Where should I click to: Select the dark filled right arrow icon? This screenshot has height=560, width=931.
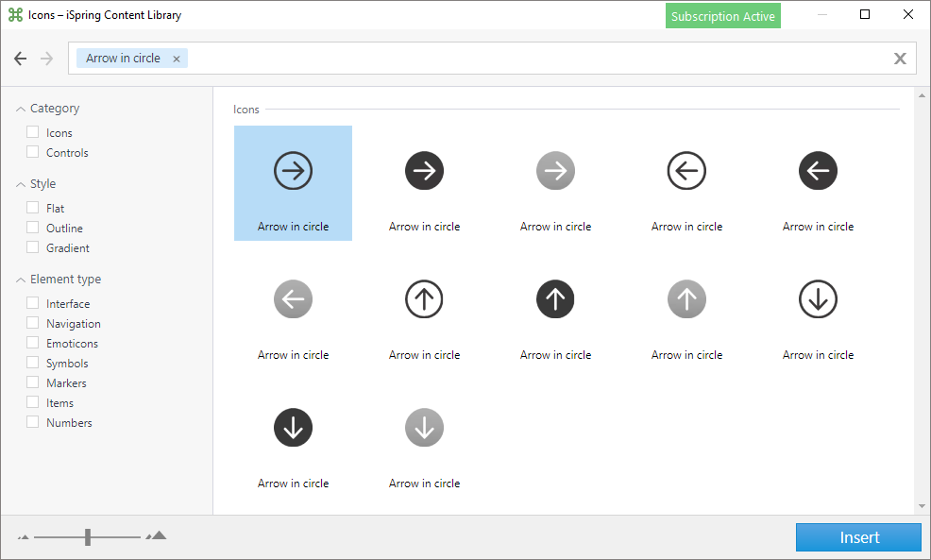pyautogui.click(x=424, y=171)
